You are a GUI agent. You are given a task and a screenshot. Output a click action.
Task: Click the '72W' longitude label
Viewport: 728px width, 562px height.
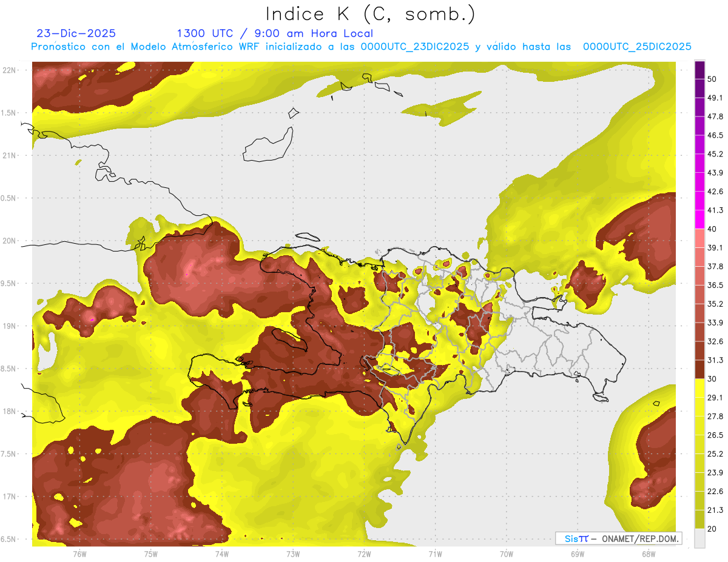tap(364, 554)
